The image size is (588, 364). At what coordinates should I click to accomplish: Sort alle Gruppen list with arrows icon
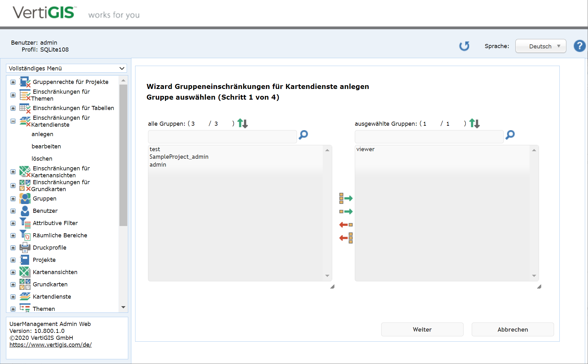(242, 123)
